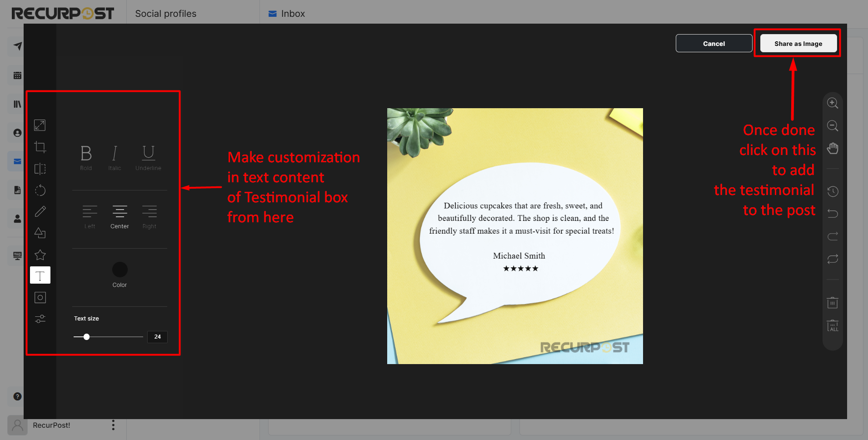Click the RecurPost! user avatar
868x440 pixels.
pos(17,425)
